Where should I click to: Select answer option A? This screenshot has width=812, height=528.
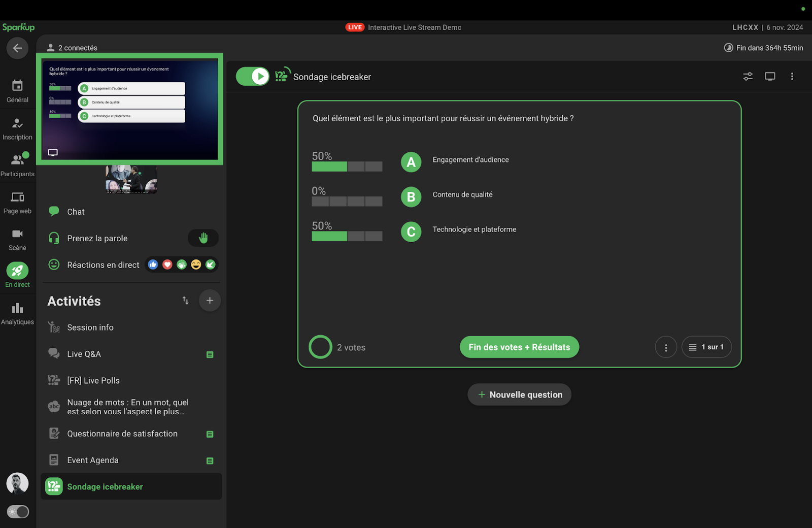pyautogui.click(x=411, y=162)
